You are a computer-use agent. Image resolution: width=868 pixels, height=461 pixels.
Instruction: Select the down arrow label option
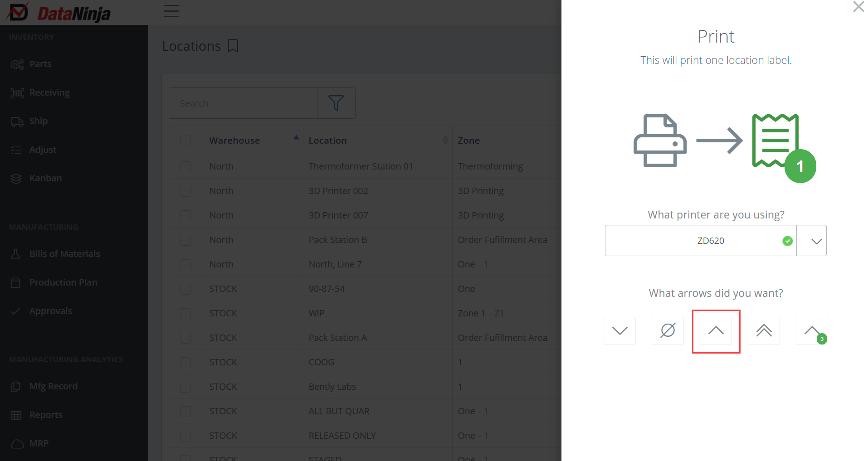(x=619, y=331)
